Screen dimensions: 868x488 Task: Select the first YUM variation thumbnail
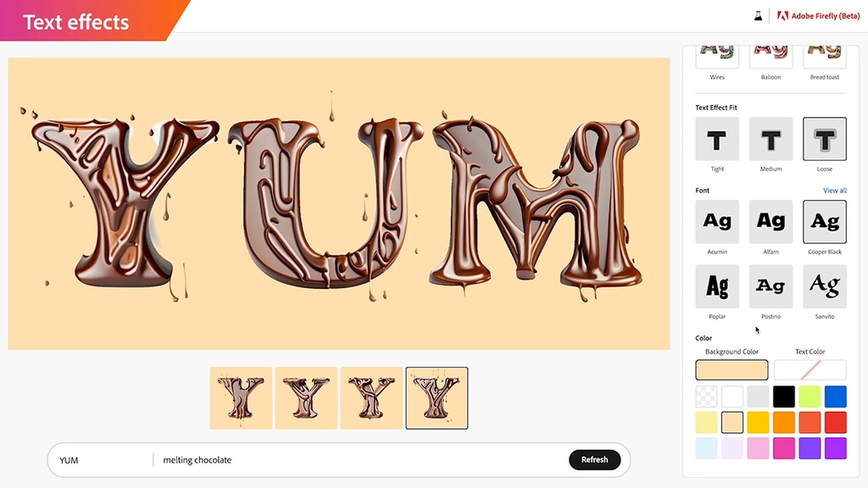coord(241,398)
